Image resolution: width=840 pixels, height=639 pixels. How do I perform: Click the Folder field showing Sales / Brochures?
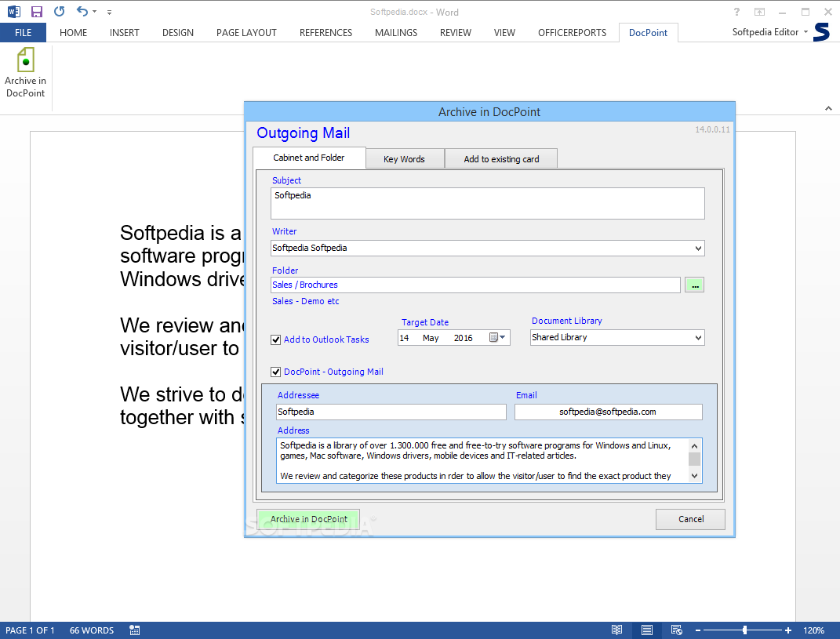[476, 285]
